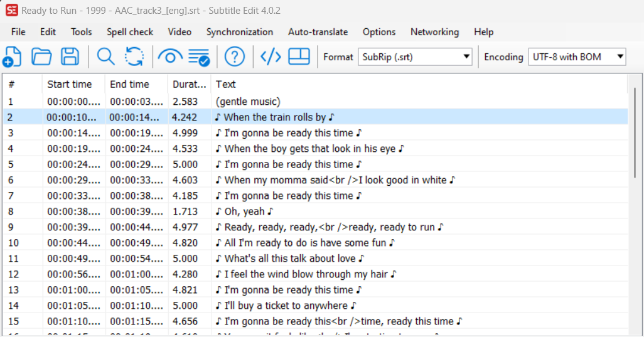Click the Text column header
Image resolution: width=644 pixels, height=337 pixels.
click(226, 84)
